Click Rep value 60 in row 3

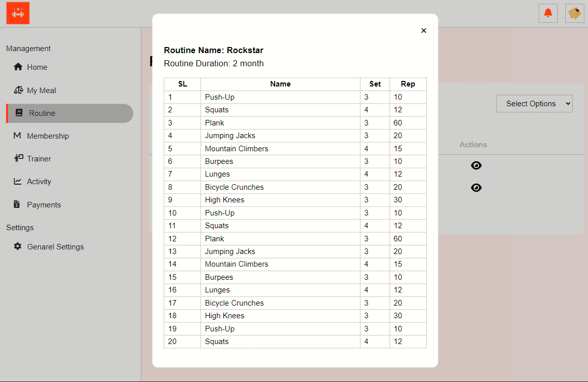coord(398,123)
